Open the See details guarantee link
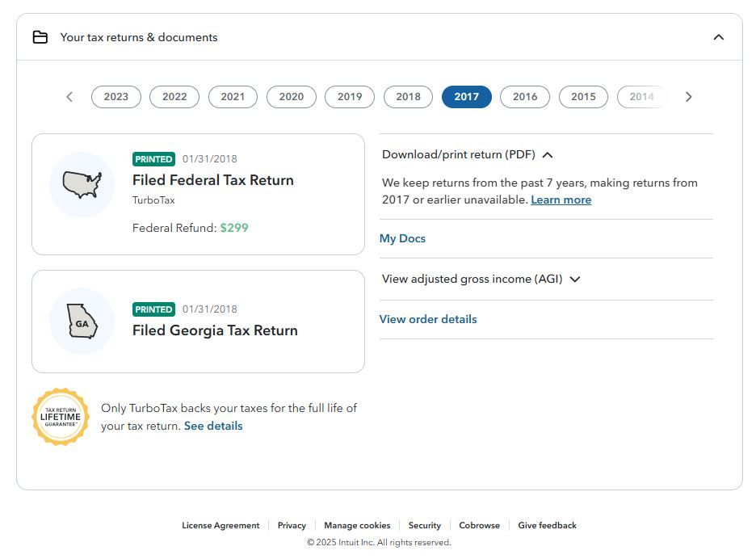 pyautogui.click(x=213, y=426)
